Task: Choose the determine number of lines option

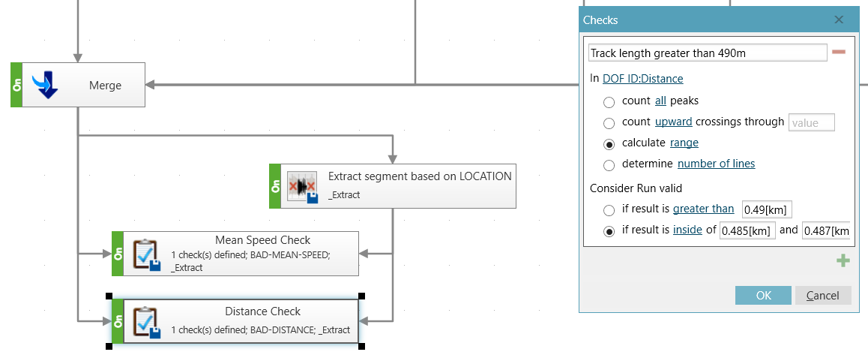Action: (609, 164)
